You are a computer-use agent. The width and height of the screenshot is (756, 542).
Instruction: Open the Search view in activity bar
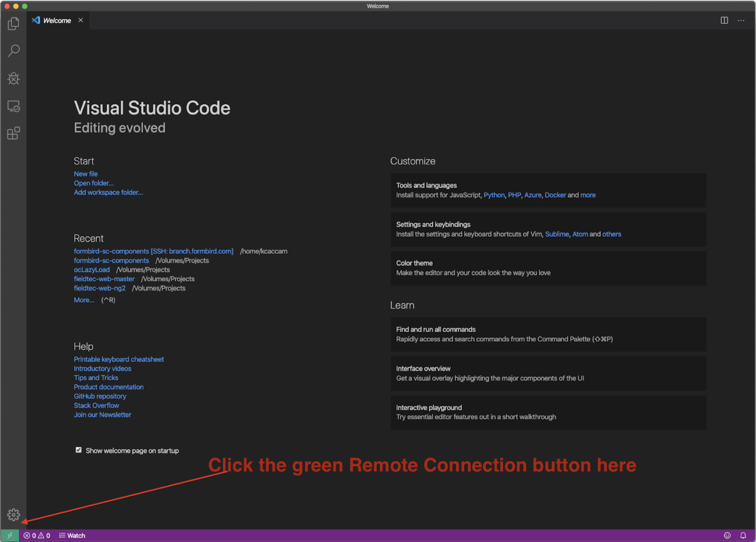pos(13,51)
